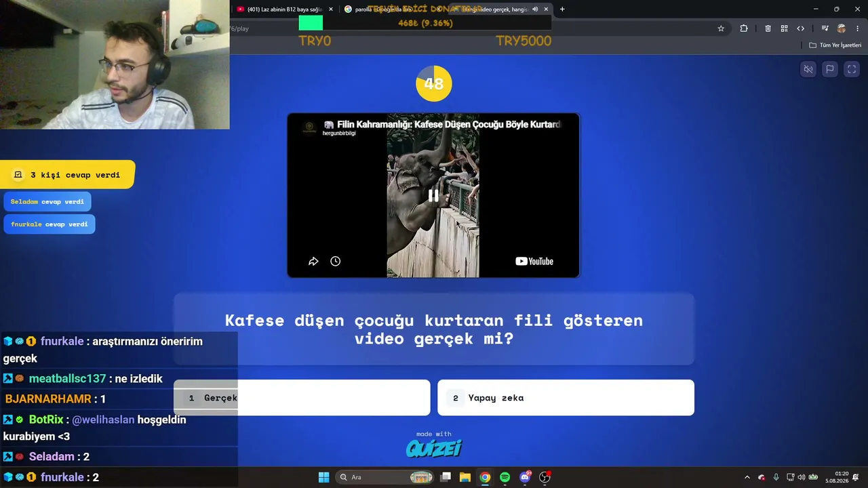Click the network display icon in system tray
This screenshot has height=488, width=868.
pos(790,477)
